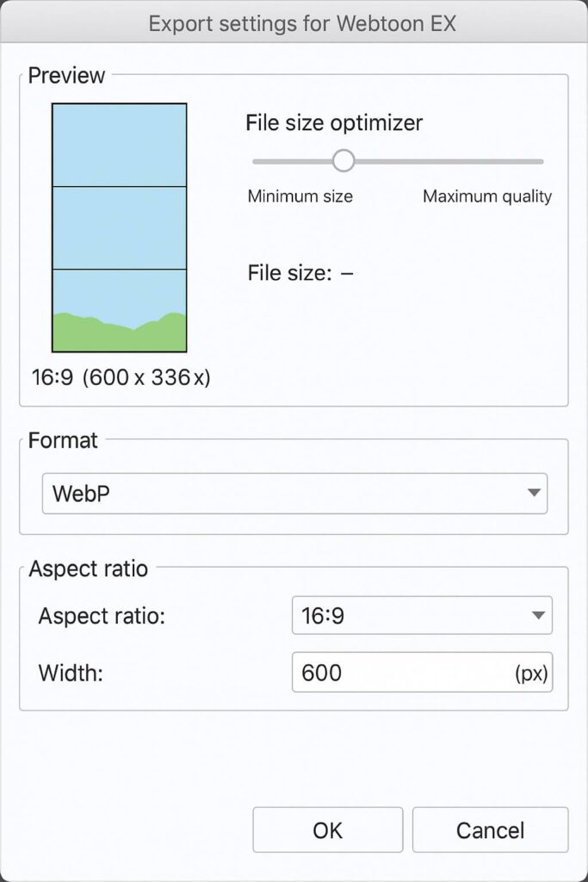Click the File size optimizer slider handle

point(344,161)
